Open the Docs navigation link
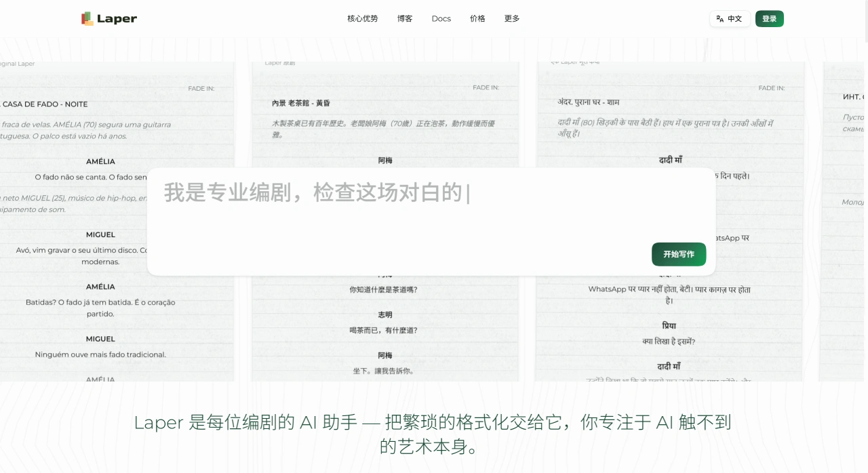This screenshot has width=868, height=473. tap(441, 18)
